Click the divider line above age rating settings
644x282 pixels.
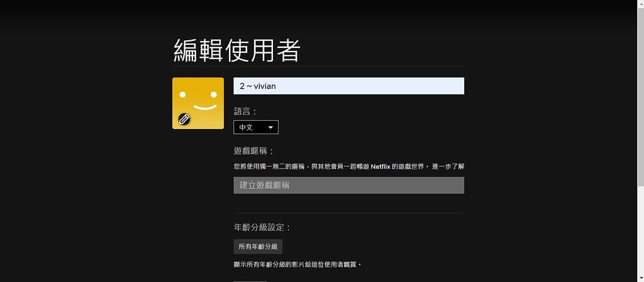pos(348,213)
